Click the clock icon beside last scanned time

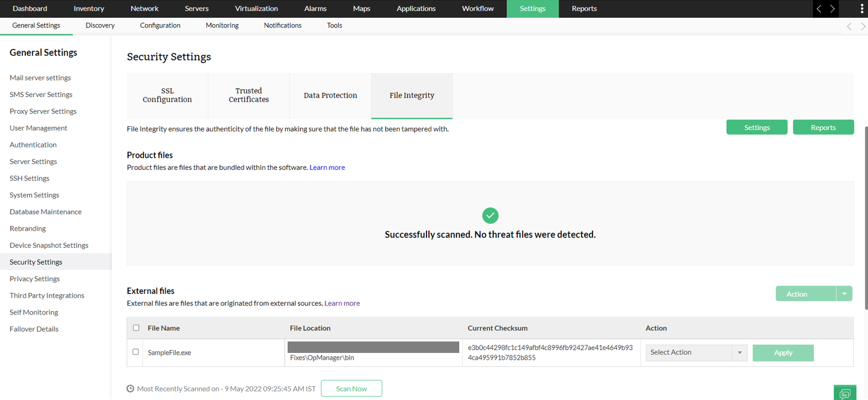(x=130, y=389)
